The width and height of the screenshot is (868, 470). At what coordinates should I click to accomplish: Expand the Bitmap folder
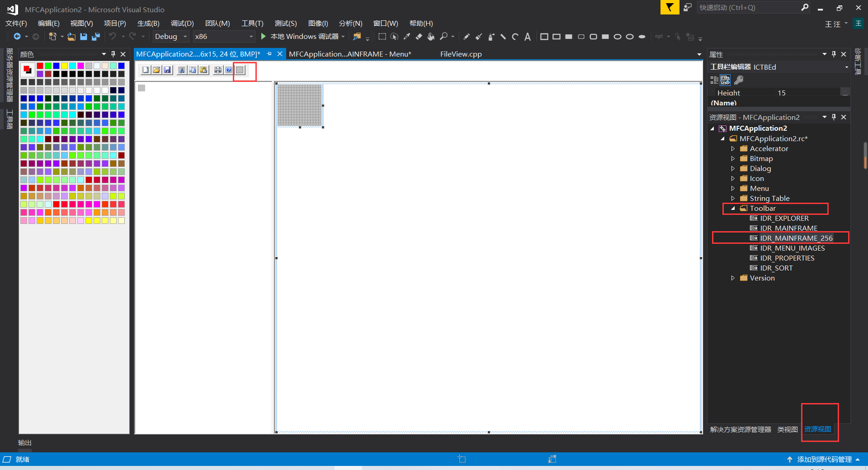(733, 159)
